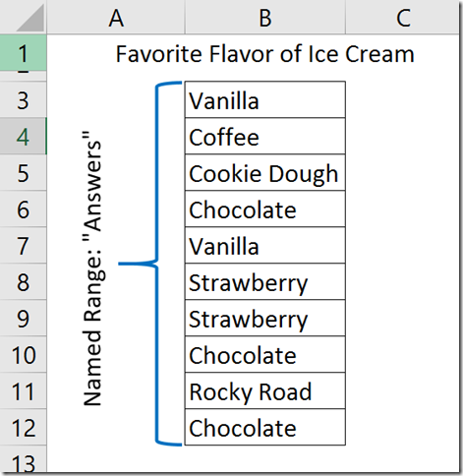Screen dimensions: 463x476
Task: Select the Cookie Dough cell
Action: coord(265,172)
